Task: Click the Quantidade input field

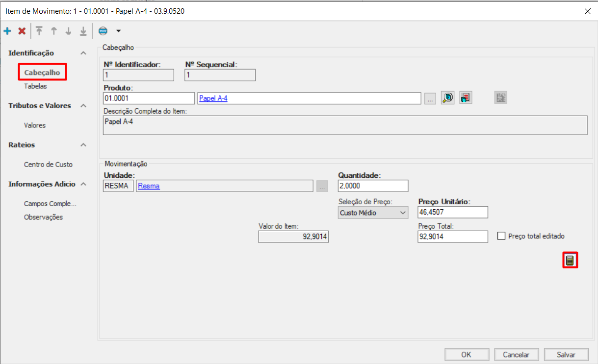Action: (x=373, y=186)
